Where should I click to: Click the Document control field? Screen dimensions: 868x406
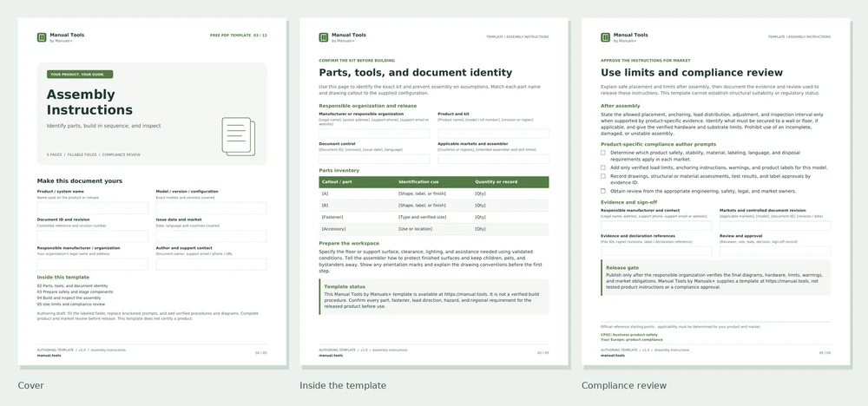tap(374, 159)
